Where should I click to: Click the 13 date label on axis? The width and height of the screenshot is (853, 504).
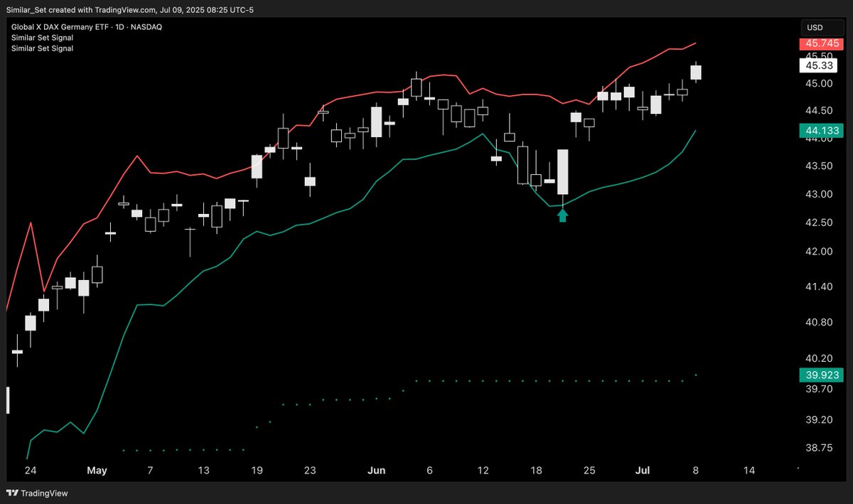(x=203, y=471)
